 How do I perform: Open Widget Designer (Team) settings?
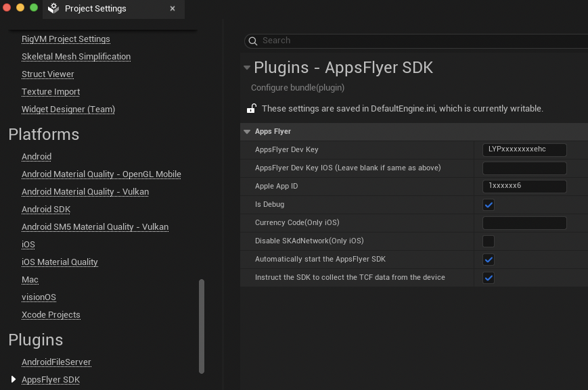(x=68, y=109)
